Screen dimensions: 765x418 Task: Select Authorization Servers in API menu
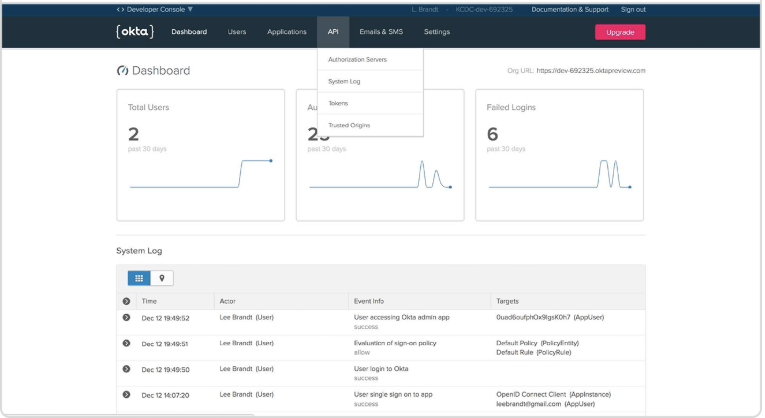click(x=370, y=60)
